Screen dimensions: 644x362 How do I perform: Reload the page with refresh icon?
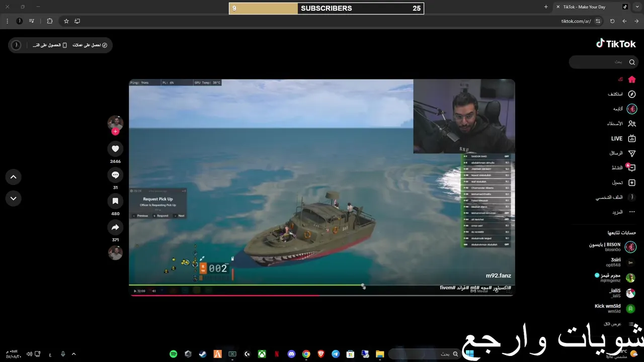coord(612,21)
